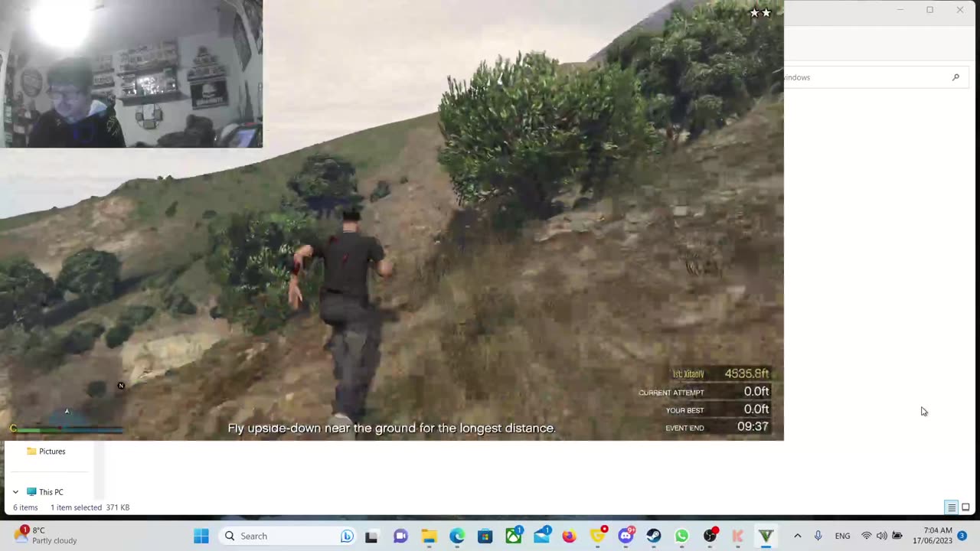Open Bing chat icon in search box
Screen dimensions: 980x551
[x=347, y=536]
